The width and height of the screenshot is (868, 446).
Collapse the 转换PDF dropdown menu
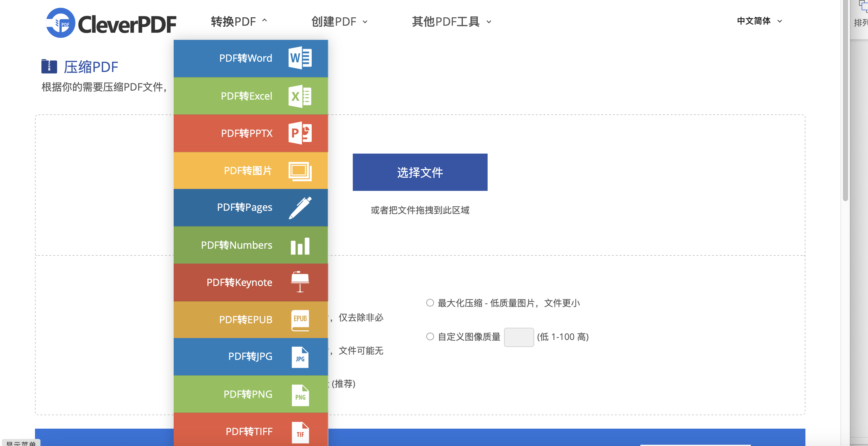239,22
